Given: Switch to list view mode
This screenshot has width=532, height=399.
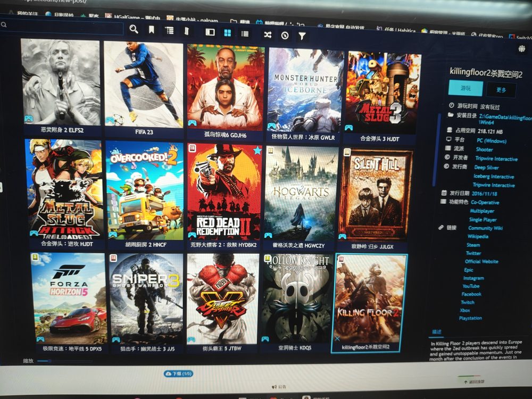Looking at the screenshot, I should tap(245, 34).
